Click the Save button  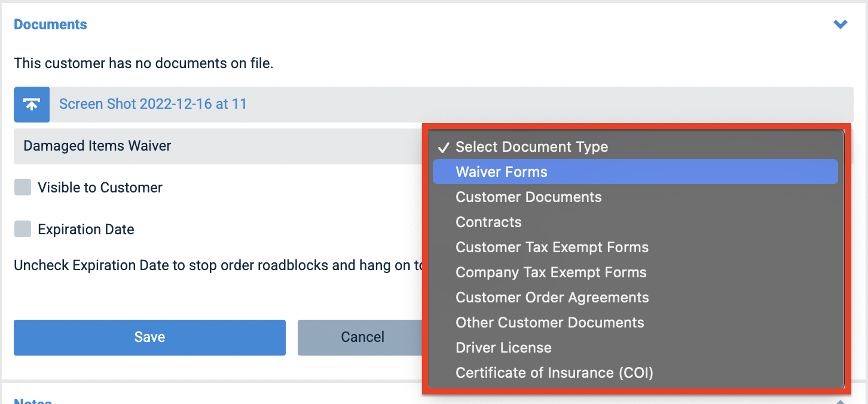[x=149, y=337]
